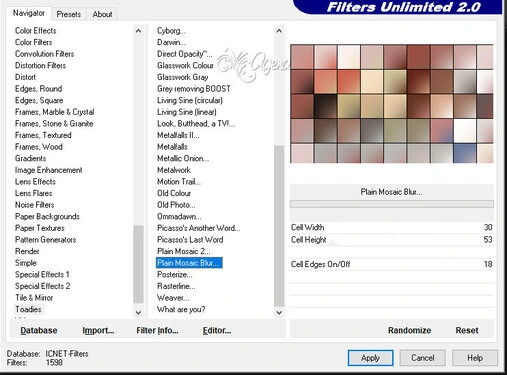
Task: Select the Special Effects 1 category
Action: coord(42,275)
